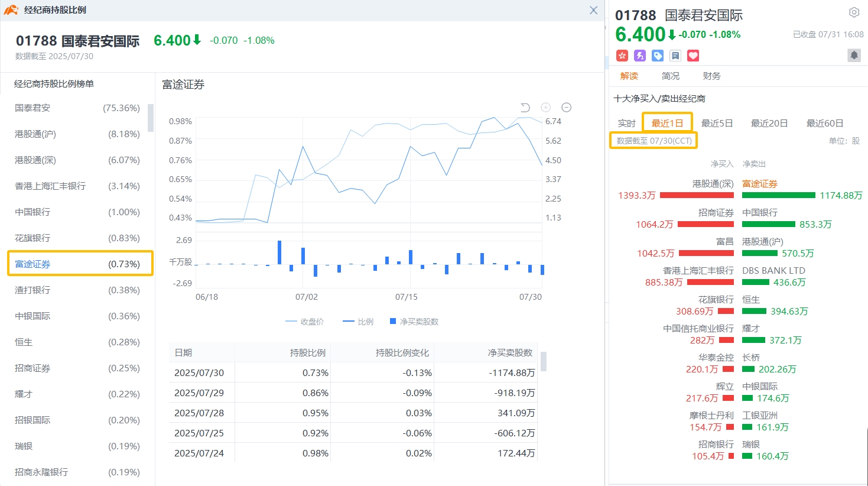
Task: Click the orange app logo in title bar
Action: tap(11, 10)
